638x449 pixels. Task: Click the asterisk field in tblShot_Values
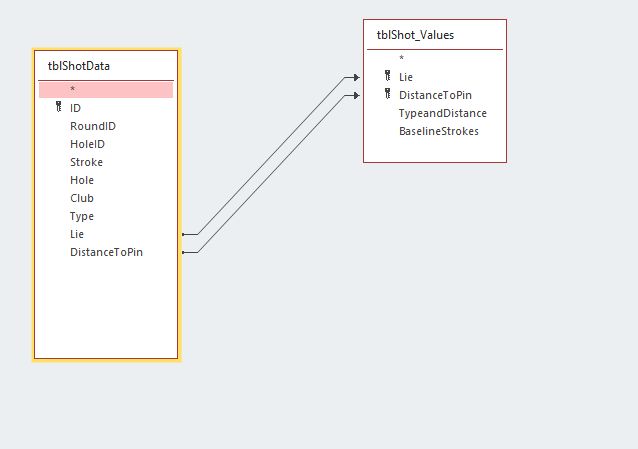(x=401, y=59)
